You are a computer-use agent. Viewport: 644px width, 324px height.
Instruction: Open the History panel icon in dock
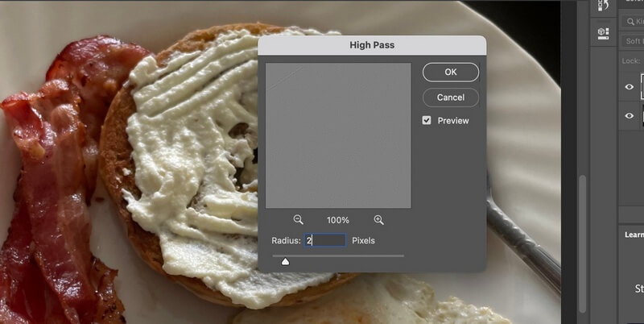coord(603,6)
